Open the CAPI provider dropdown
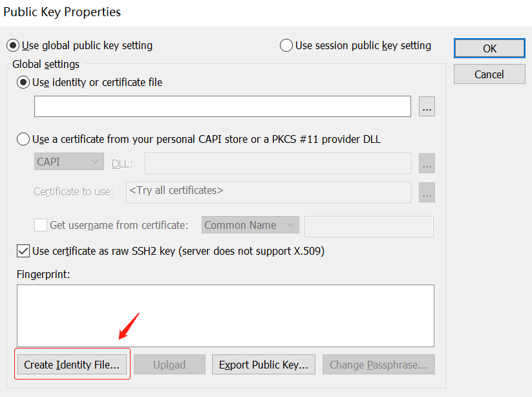This screenshot has width=532, height=397. [x=69, y=162]
